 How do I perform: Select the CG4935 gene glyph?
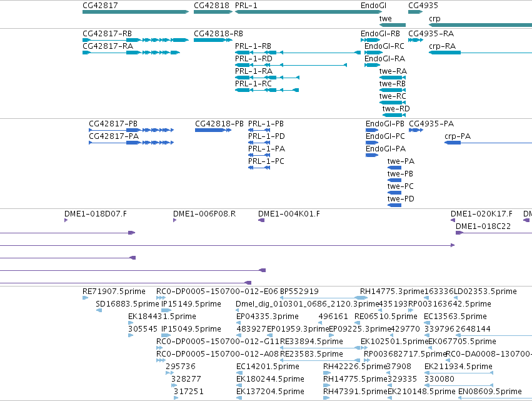(x=415, y=12)
